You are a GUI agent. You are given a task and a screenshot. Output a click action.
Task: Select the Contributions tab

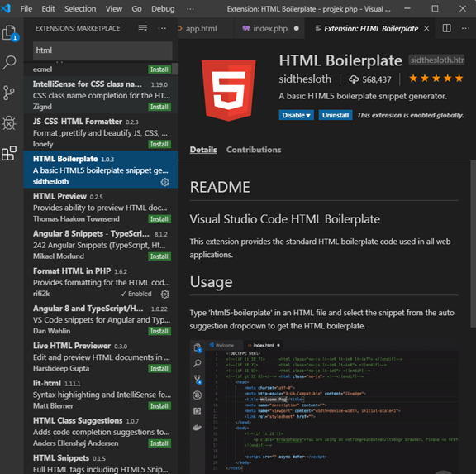click(254, 150)
